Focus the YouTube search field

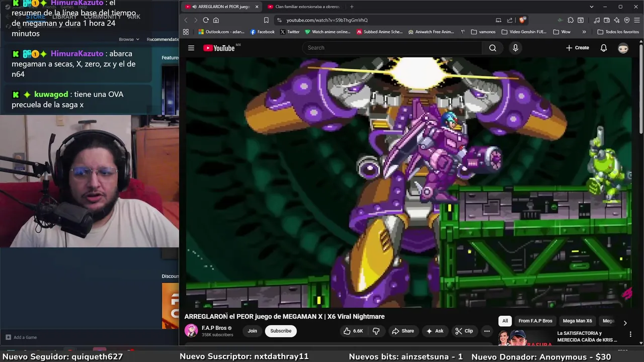(392, 48)
